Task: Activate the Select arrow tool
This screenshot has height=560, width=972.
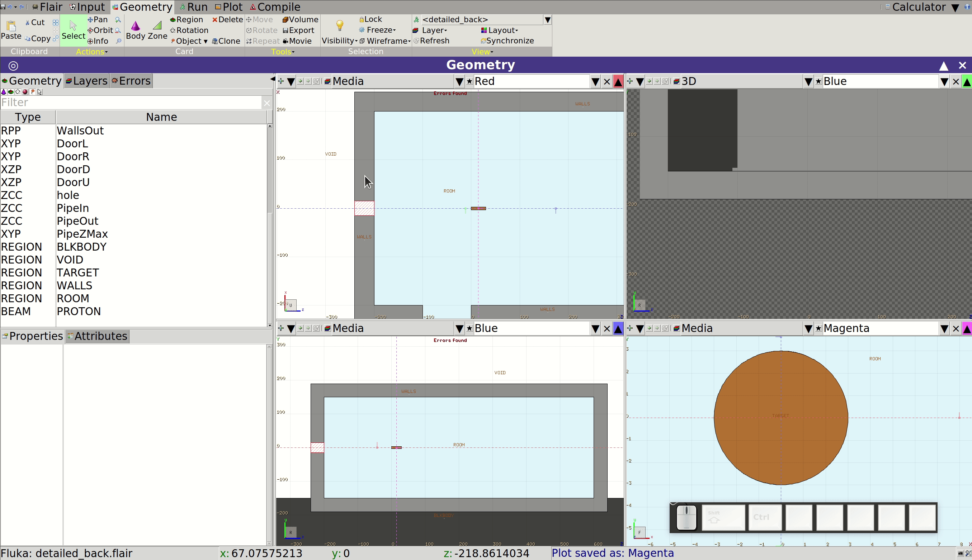Action: (x=73, y=30)
